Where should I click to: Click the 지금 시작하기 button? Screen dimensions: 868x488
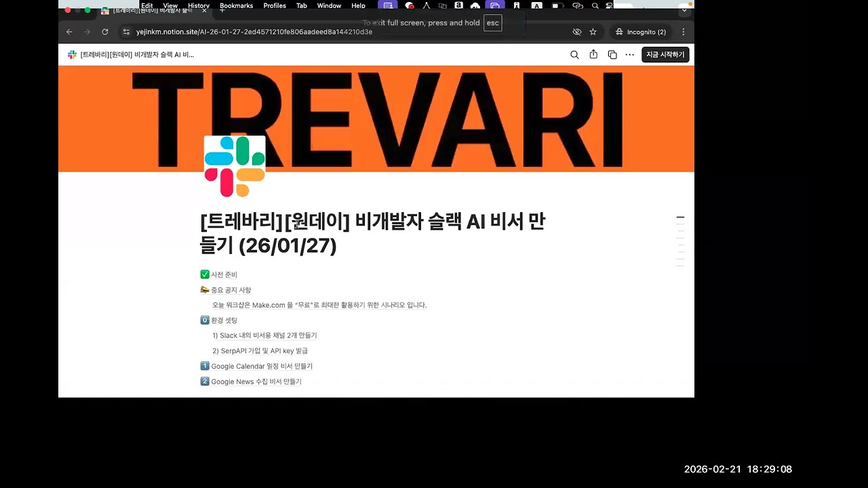coord(665,55)
